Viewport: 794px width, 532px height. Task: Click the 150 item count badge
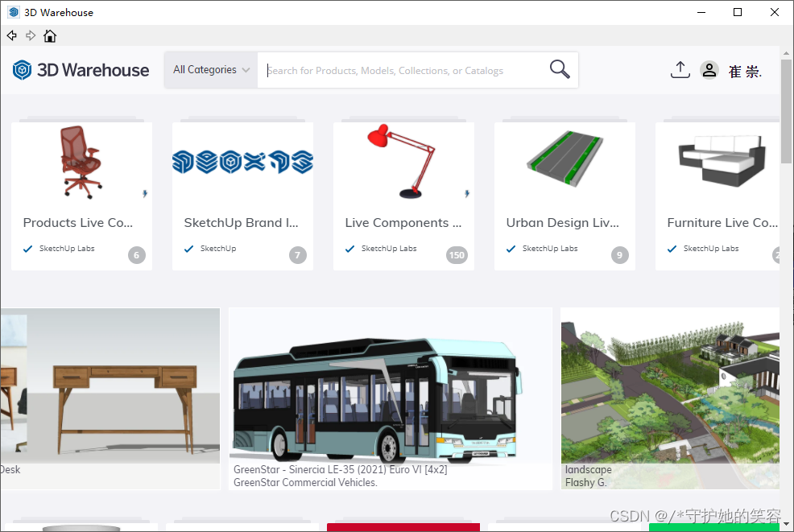click(457, 255)
